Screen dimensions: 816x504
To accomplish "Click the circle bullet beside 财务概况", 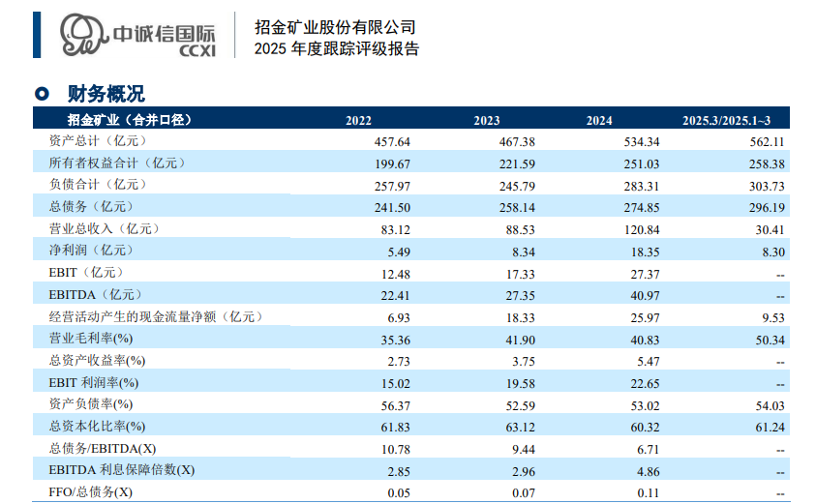I will pyautogui.click(x=42, y=94).
